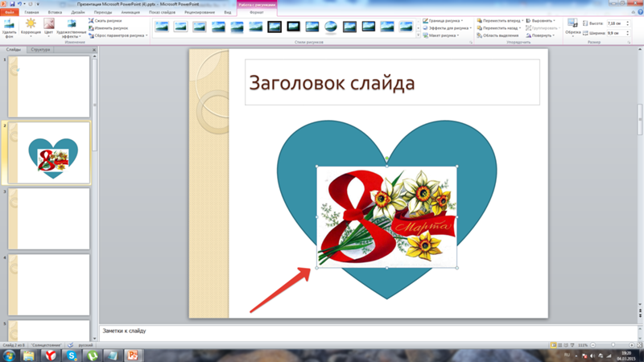
Task: Switch to the Слайды pane tab
Action: coord(13,49)
